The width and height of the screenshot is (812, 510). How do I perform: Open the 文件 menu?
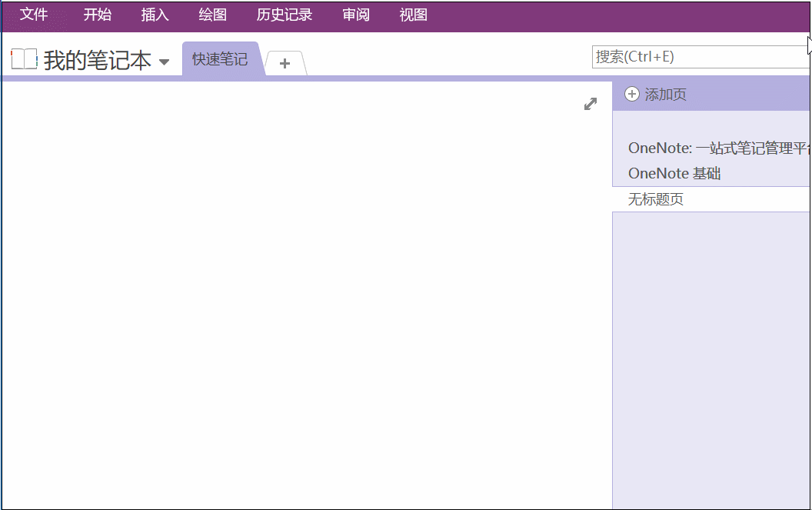point(34,15)
